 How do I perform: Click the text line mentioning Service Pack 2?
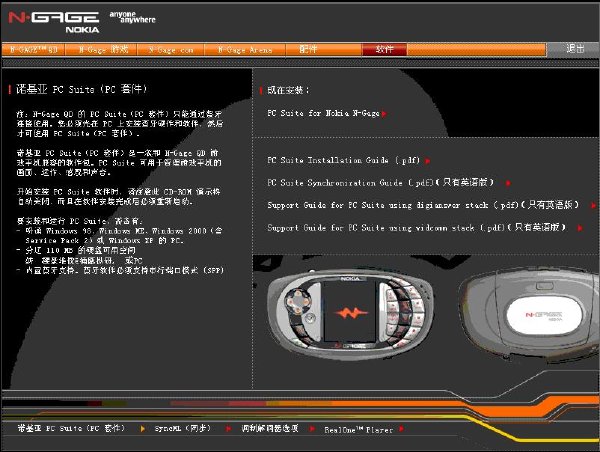(x=104, y=240)
